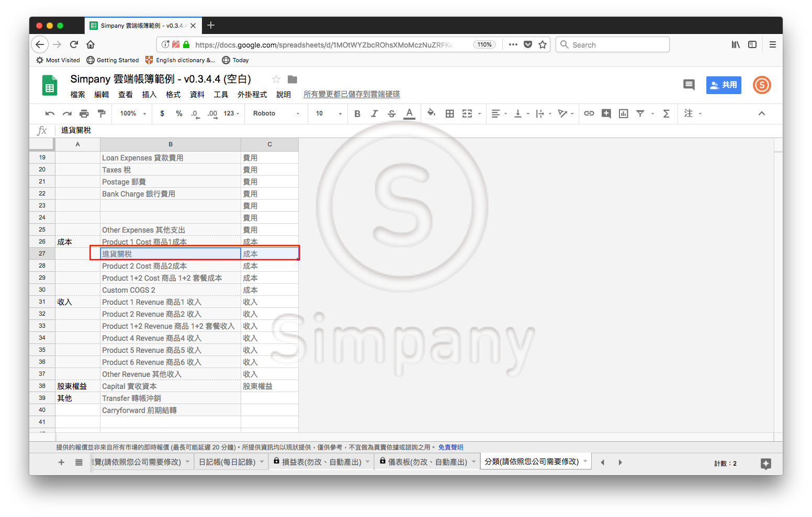Decrease decimal places
812x517 pixels.
pyautogui.click(x=195, y=113)
